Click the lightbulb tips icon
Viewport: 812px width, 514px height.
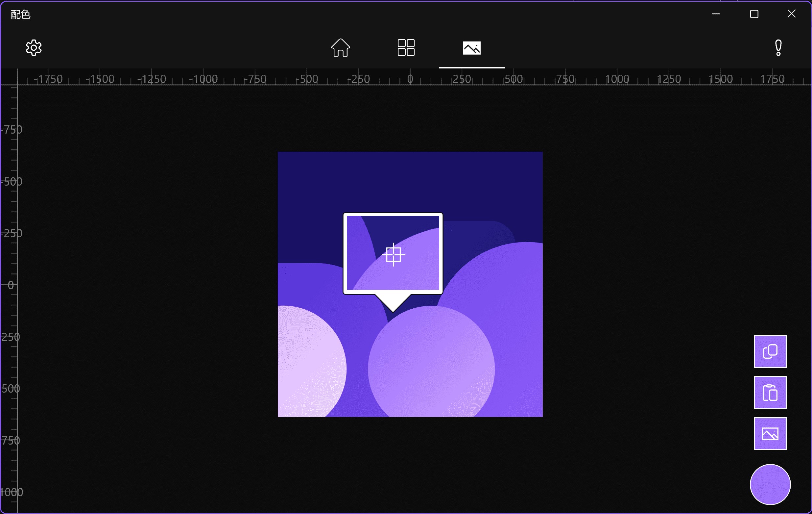click(778, 48)
